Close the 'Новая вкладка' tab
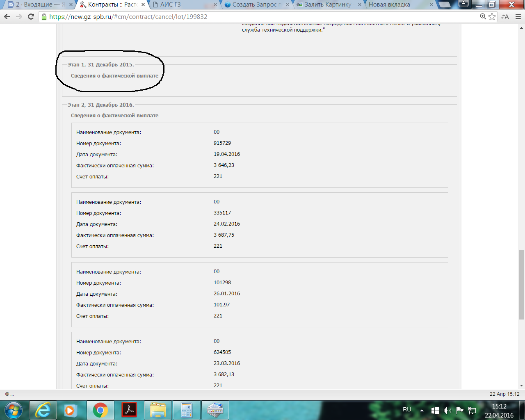The height and width of the screenshot is (420, 525). [431, 5]
